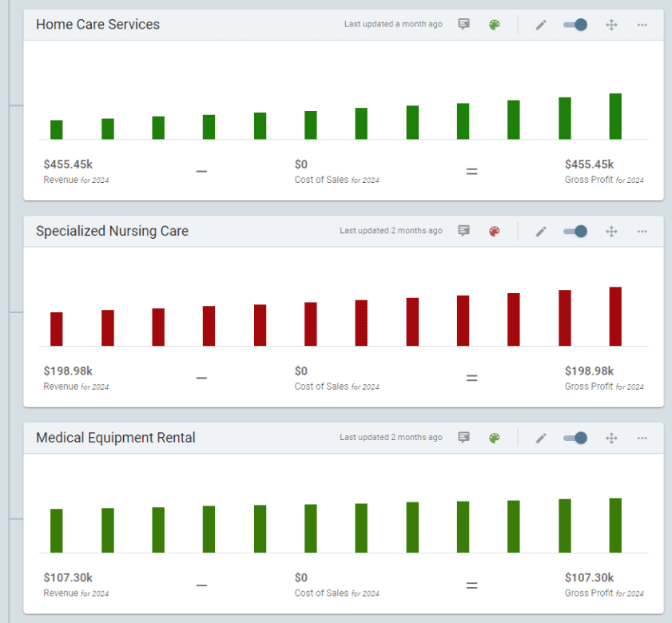
Task: Toggle Medical Equipment Rental switch
Action: click(x=575, y=438)
